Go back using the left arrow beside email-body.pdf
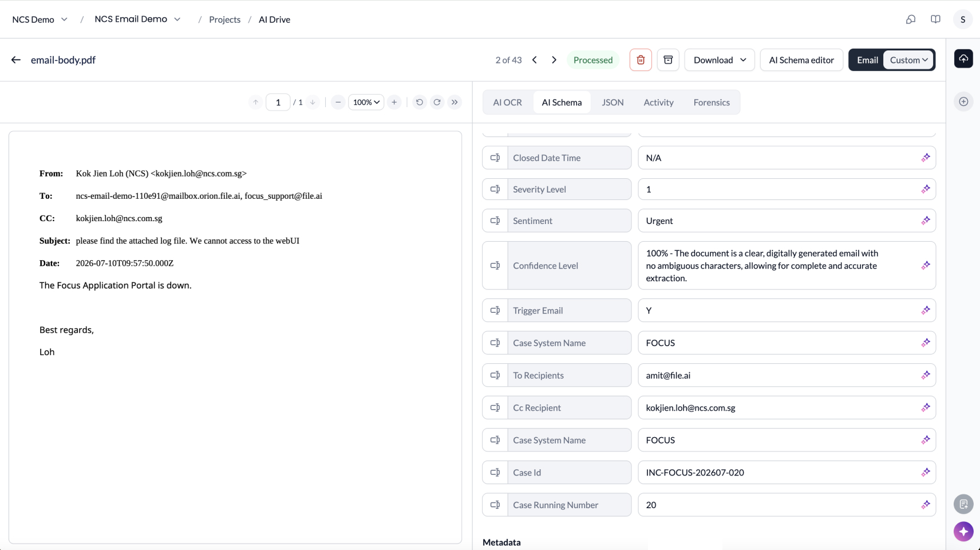 tap(16, 60)
